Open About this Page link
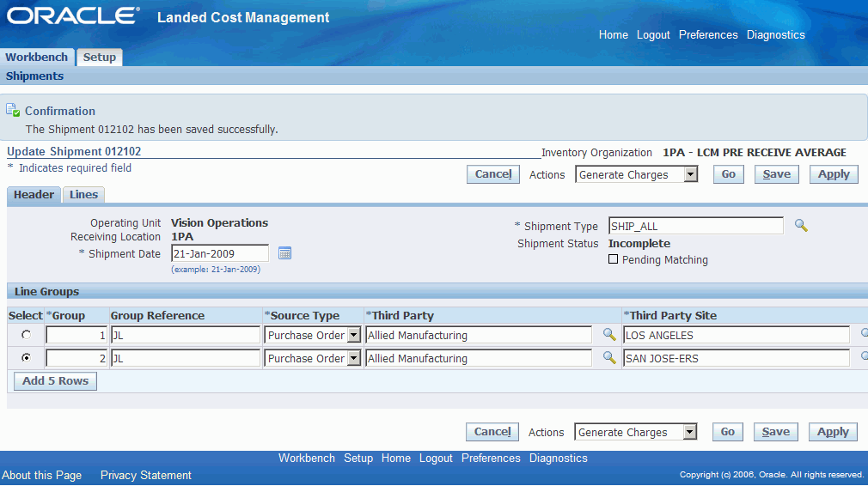The height and width of the screenshot is (486, 868). pos(41,476)
